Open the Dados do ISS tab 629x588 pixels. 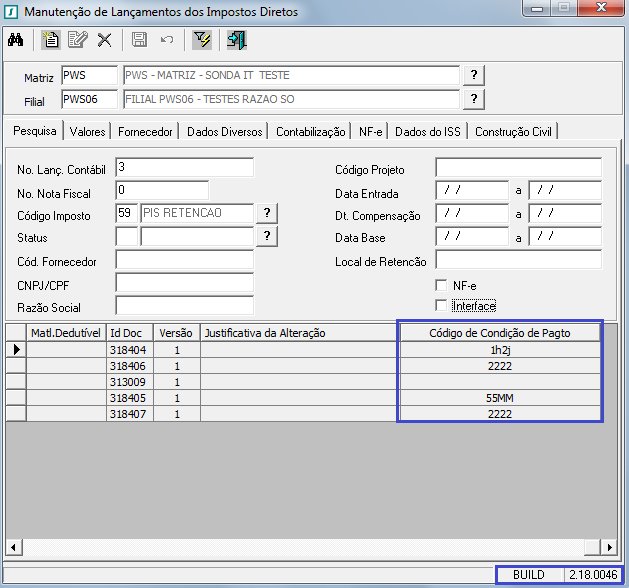[428, 131]
